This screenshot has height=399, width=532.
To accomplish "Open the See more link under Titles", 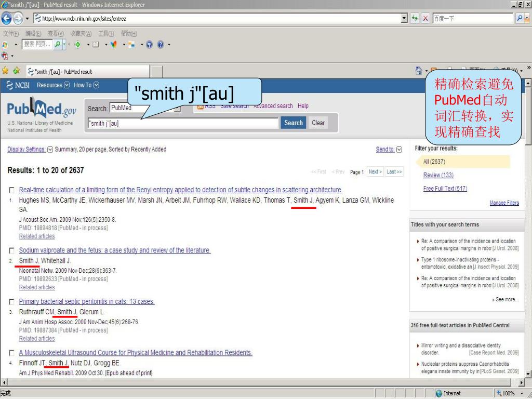I will pos(505,300).
